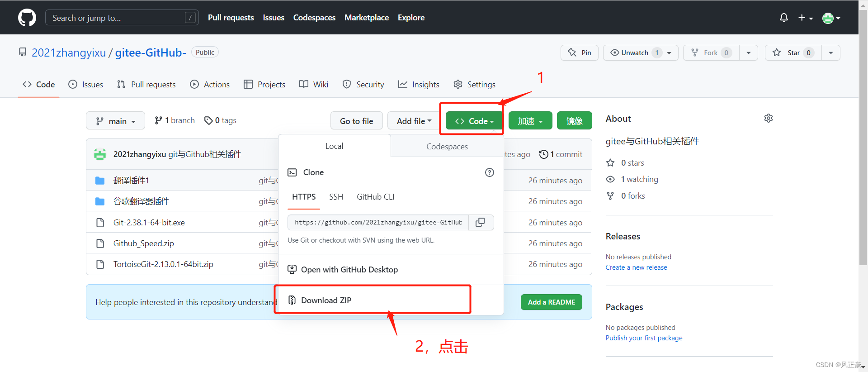Open repository Settings tab
Screen dimensions: 868x372
tap(475, 85)
